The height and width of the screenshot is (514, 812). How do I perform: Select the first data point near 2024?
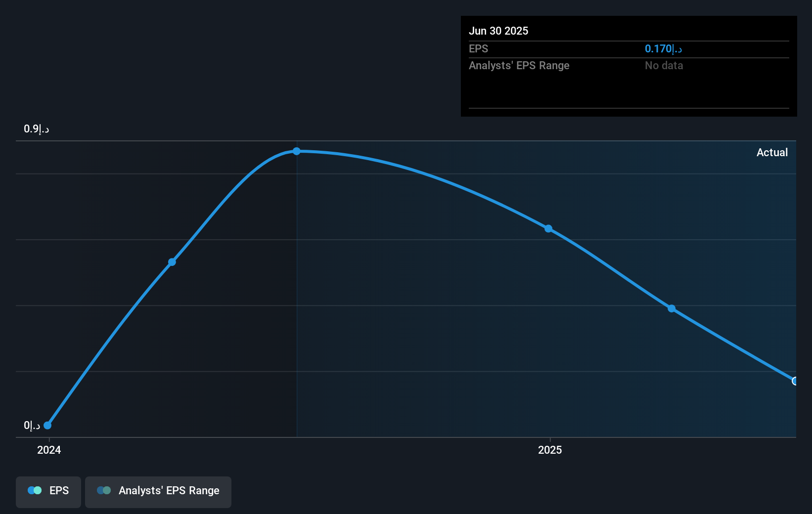click(47, 425)
